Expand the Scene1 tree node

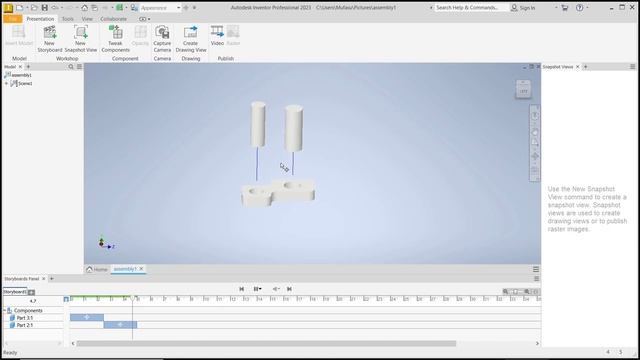point(7,83)
